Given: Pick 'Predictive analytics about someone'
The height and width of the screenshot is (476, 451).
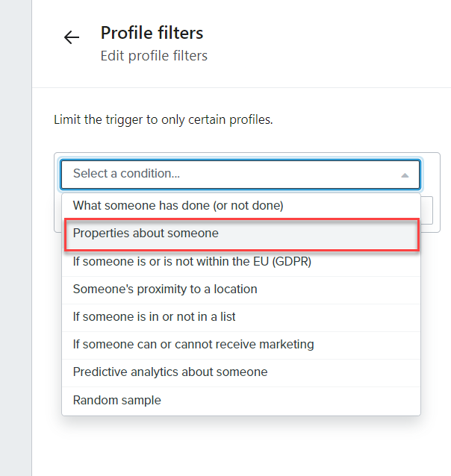Looking at the screenshot, I should [x=170, y=372].
